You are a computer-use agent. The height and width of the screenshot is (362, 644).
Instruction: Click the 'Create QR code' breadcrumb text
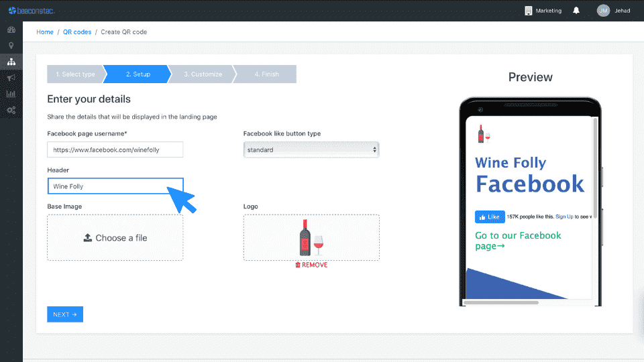123,32
